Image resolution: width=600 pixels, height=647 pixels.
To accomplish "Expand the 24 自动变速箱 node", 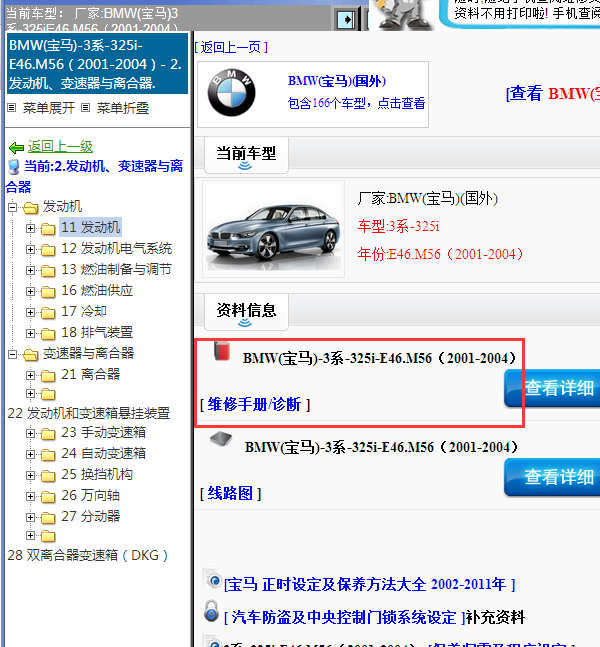I will point(30,454).
